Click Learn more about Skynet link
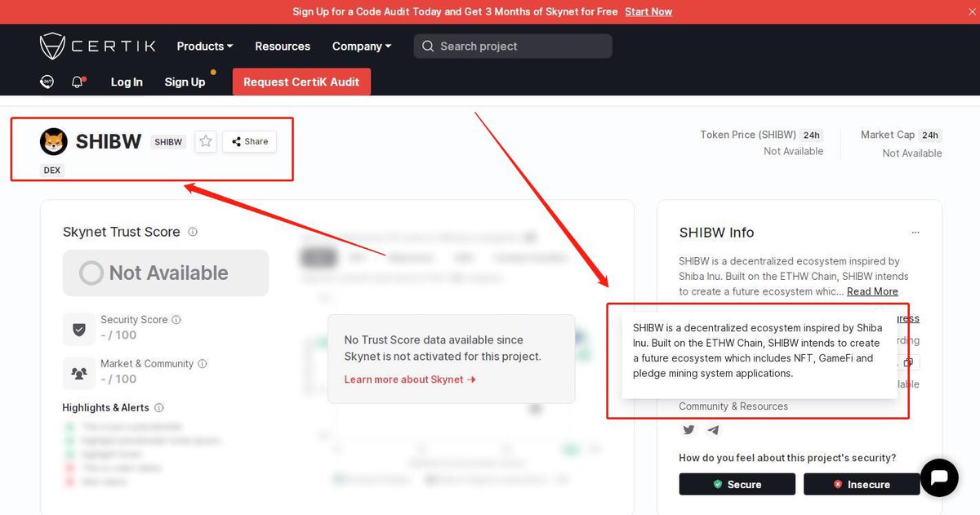Image resolution: width=980 pixels, height=515 pixels. 410,380
